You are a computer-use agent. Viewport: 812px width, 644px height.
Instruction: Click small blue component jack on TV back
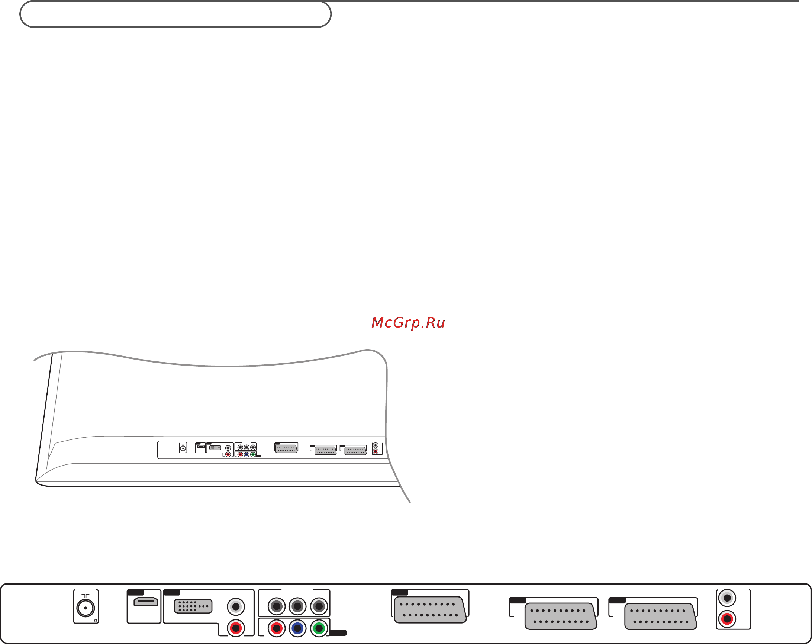tap(246, 455)
